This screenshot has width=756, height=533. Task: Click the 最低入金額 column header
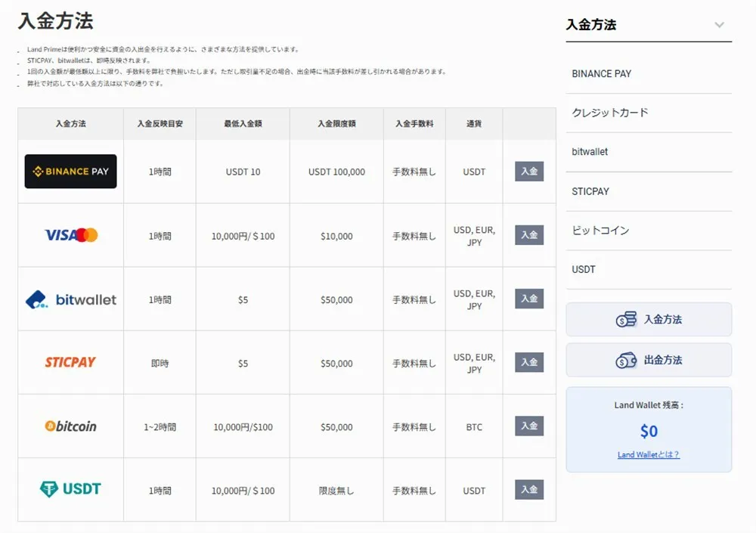point(243,123)
